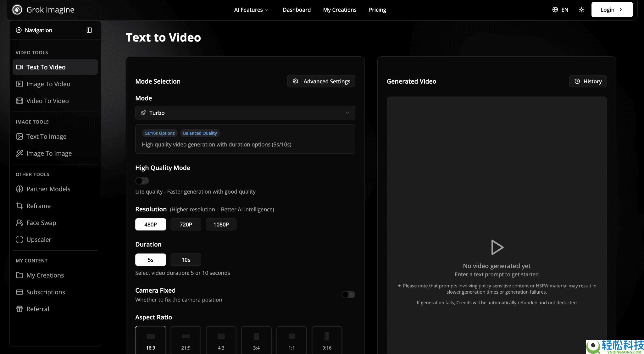Click the play icon in preview area

(x=497, y=247)
